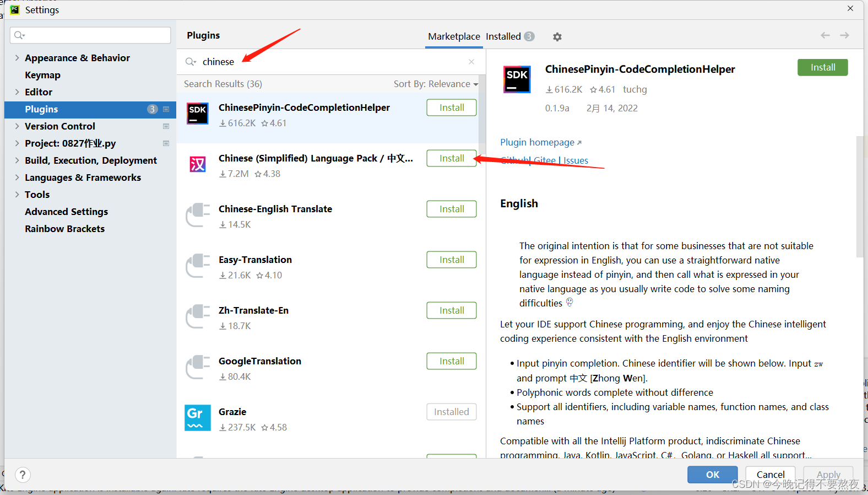Expand Version Control settings
The height and width of the screenshot is (495, 868).
point(17,126)
